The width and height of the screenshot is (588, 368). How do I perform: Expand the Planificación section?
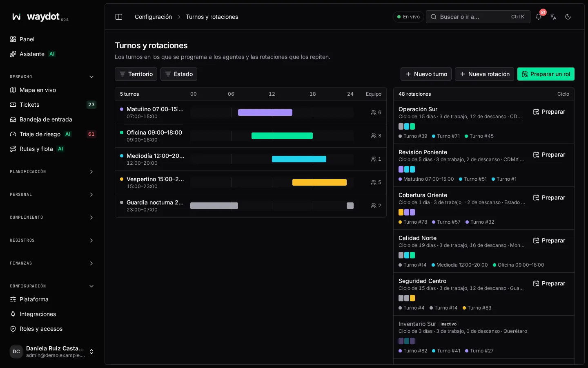pyautogui.click(x=52, y=172)
